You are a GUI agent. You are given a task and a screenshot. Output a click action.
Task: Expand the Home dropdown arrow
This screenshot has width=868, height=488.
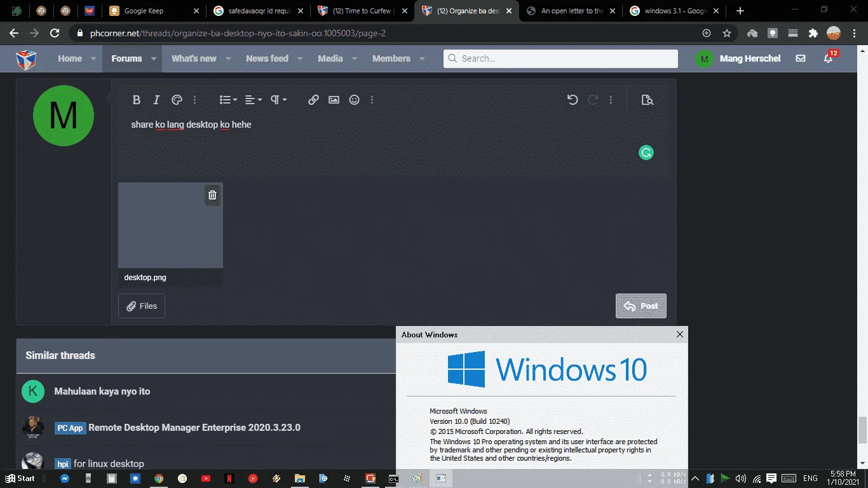pos(94,58)
